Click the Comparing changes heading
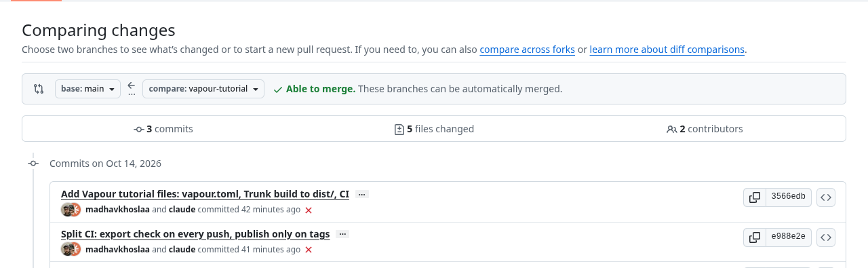The width and height of the screenshot is (868, 268). click(x=98, y=31)
